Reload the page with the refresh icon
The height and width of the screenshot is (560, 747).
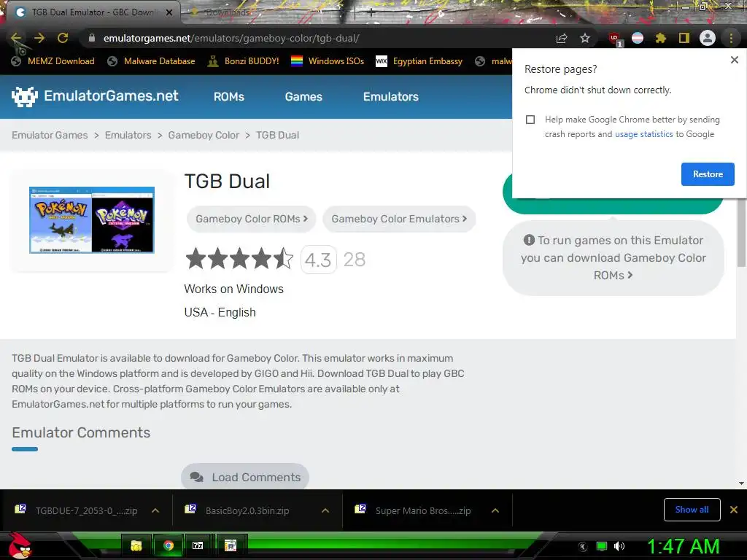pyautogui.click(x=63, y=38)
